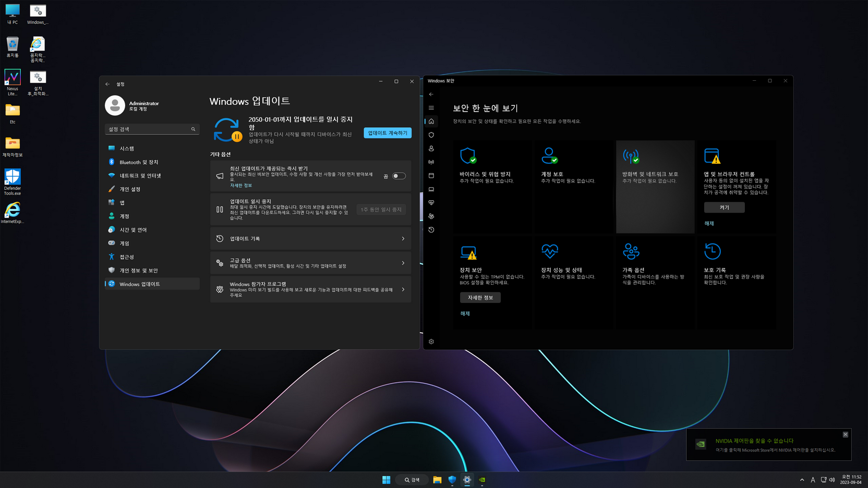Open the 보호 기록 card
The height and width of the screenshot is (488, 868).
point(737,283)
